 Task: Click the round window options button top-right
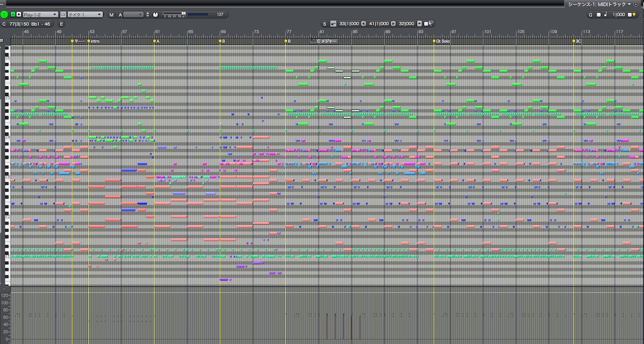click(636, 4)
